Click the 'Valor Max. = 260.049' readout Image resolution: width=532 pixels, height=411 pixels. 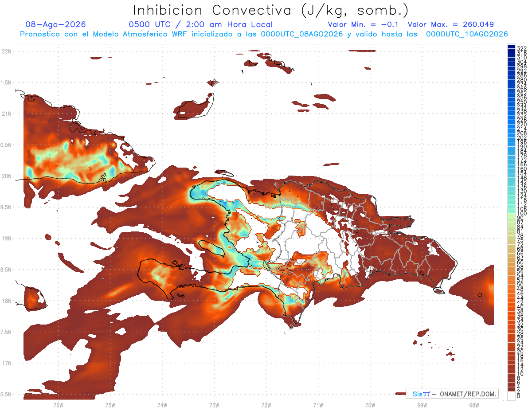pos(451,24)
